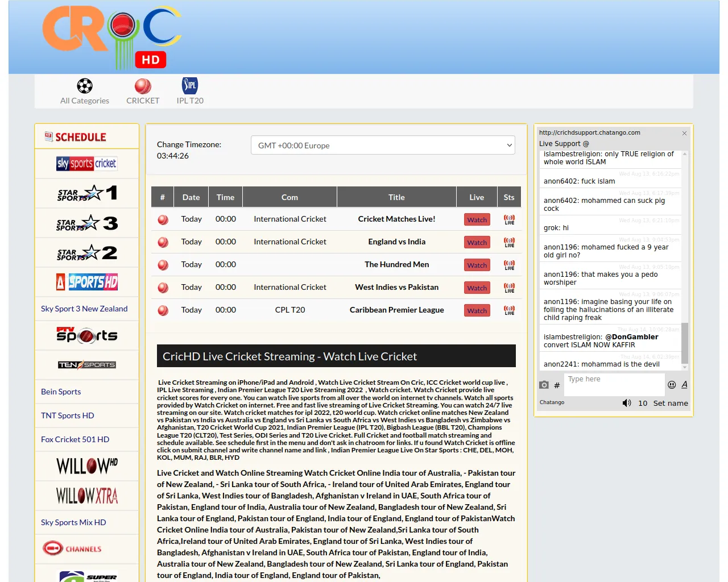This screenshot has height=582, width=728.
Task: Open the Willow HD channel logo
Action: click(86, 466)
